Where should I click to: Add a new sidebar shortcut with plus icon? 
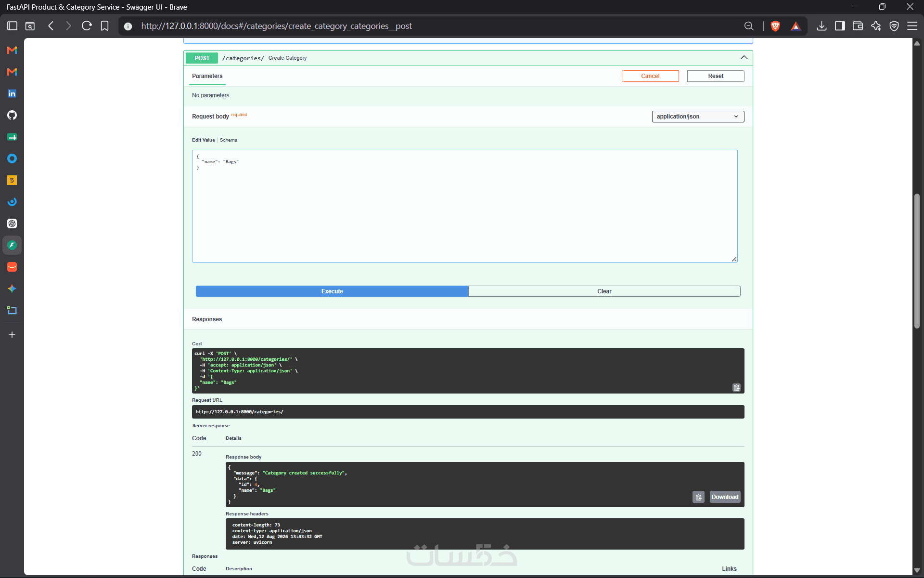pyautogui.click(x=12, y=335)
